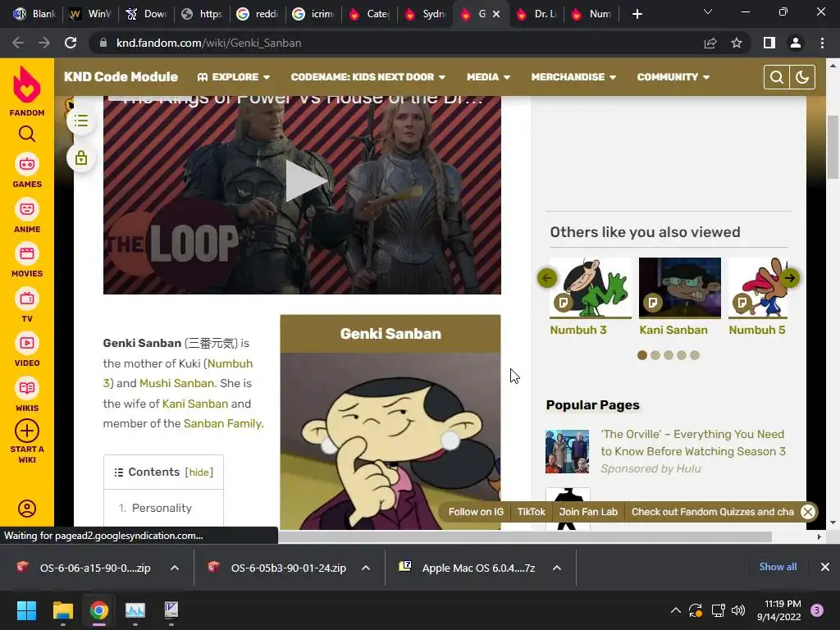Open the Kani Sanban link in article text
This screenshot has height=630, width=840.
click(195, 404)
